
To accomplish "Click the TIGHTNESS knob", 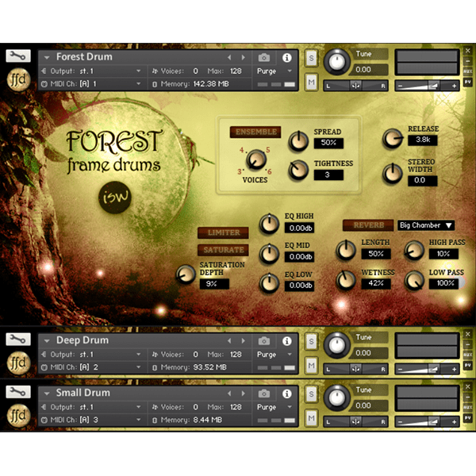I will [298, 171].
